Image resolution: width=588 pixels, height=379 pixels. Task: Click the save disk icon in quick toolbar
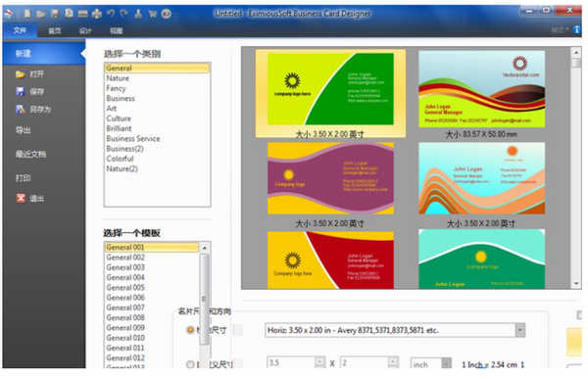55,14
